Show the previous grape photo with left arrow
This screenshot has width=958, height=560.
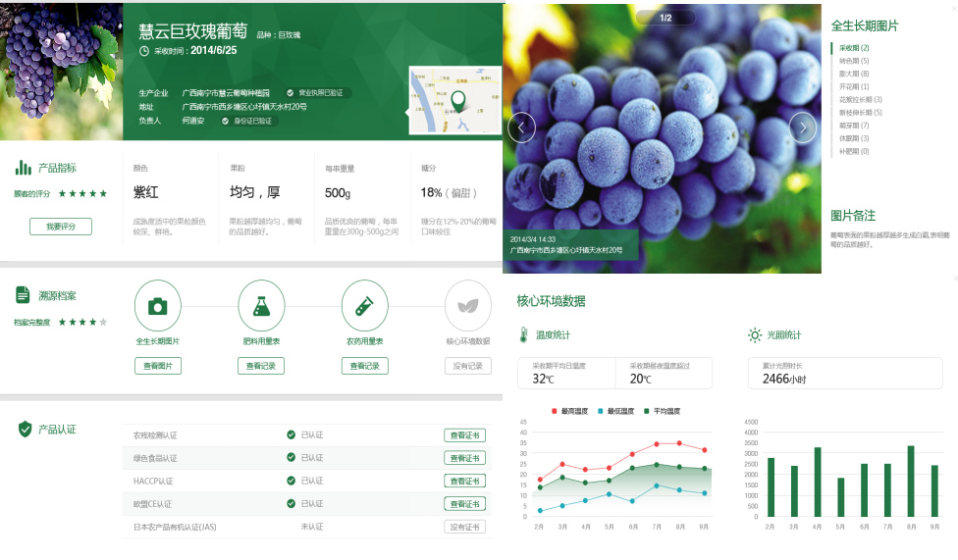coord(521,127)
